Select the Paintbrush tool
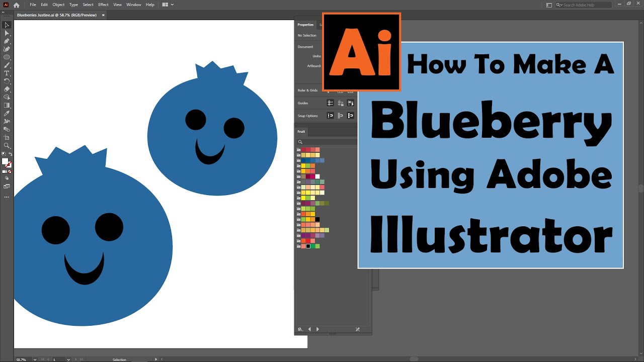The height and width of the screenshot is (362, 644). coord(7,65)
